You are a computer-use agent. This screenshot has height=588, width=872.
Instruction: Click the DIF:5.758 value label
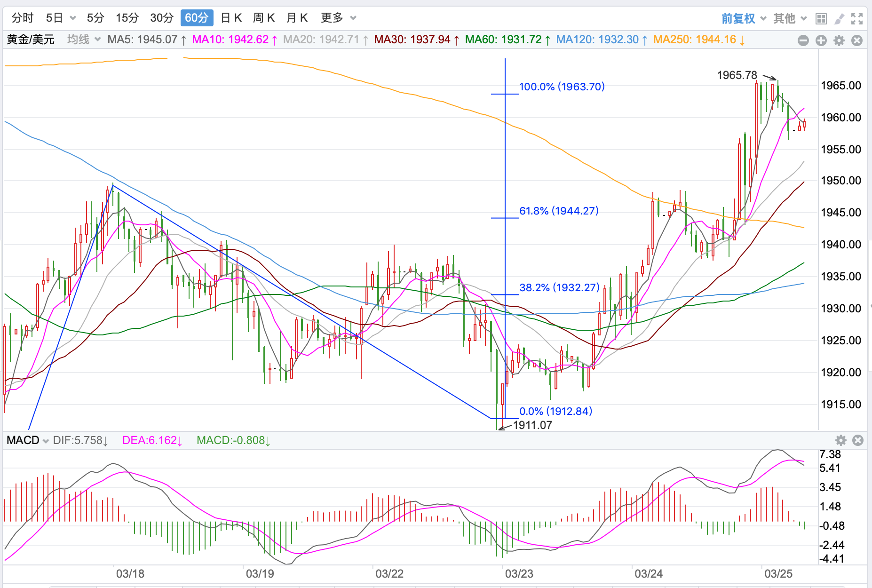pyautogui.click(x=80, y=440)
